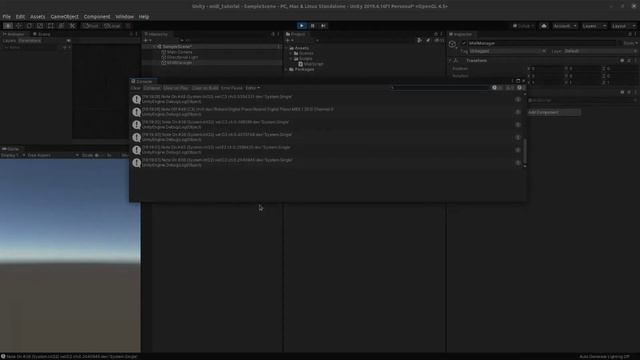Switch to the Animator tab
The width and height of the screenshot is (640, 360).
(15, 34)
